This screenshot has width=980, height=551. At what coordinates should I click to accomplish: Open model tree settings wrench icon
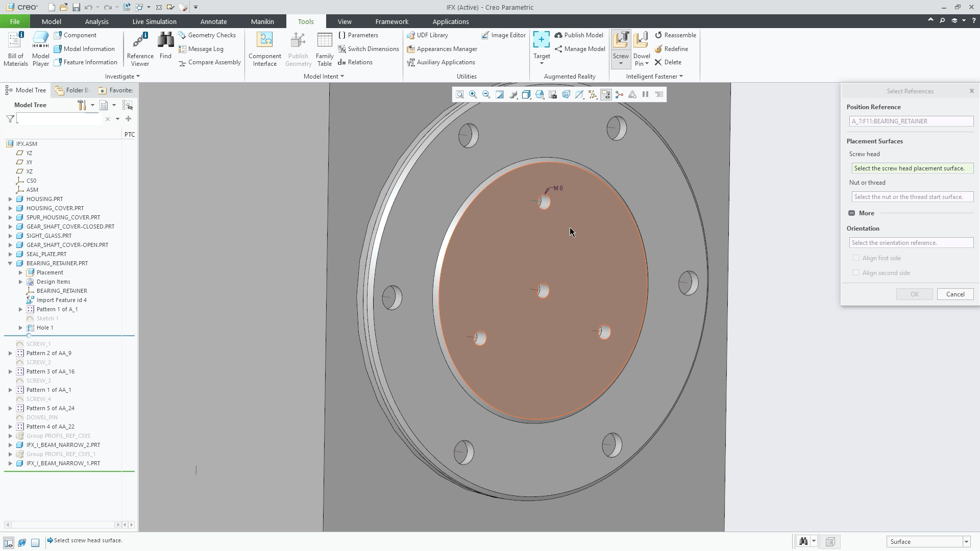click(x=82, y=105)
